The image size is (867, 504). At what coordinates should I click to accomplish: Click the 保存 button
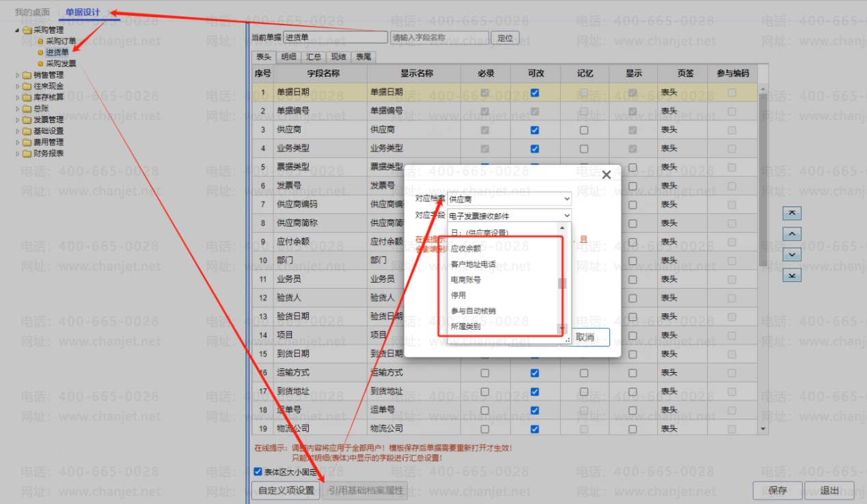[x=777, y=490]
